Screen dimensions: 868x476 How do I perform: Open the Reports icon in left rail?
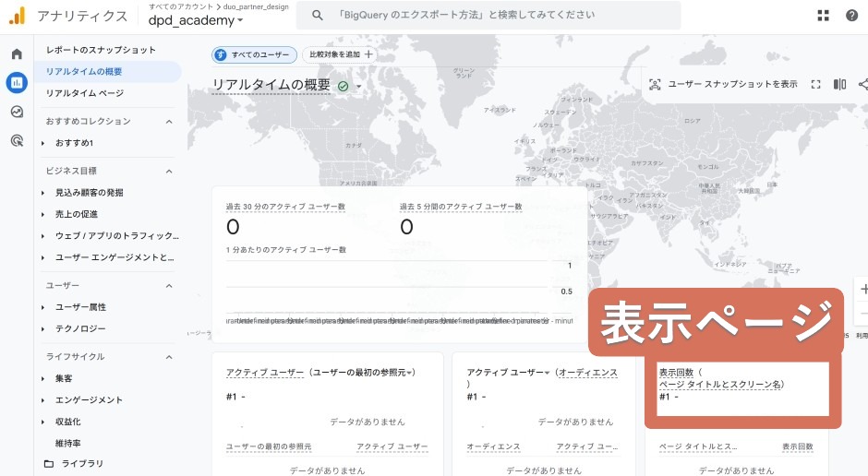coord(17,83)
